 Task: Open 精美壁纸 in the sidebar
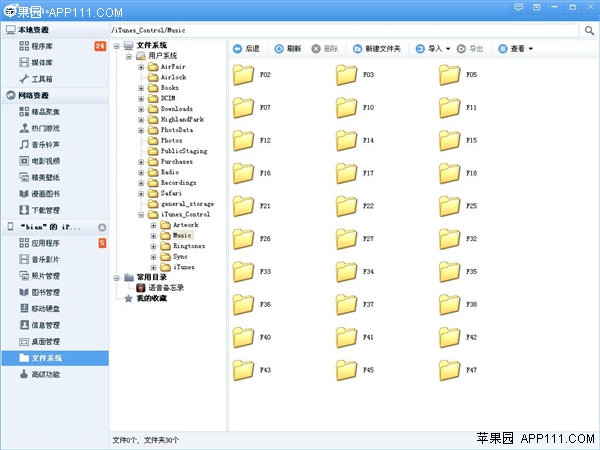click(55, 178)
